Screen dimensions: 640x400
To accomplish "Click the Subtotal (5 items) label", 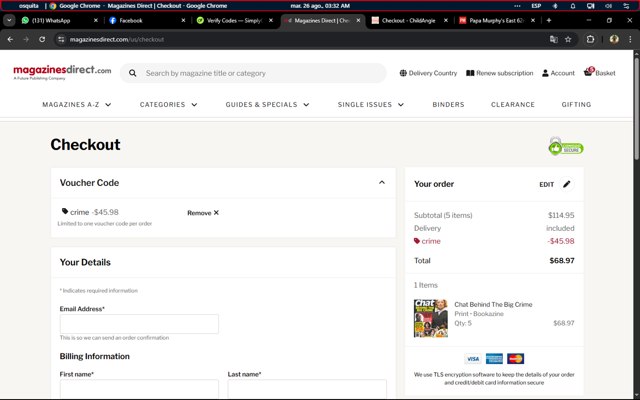I will (x=443, y=215).
